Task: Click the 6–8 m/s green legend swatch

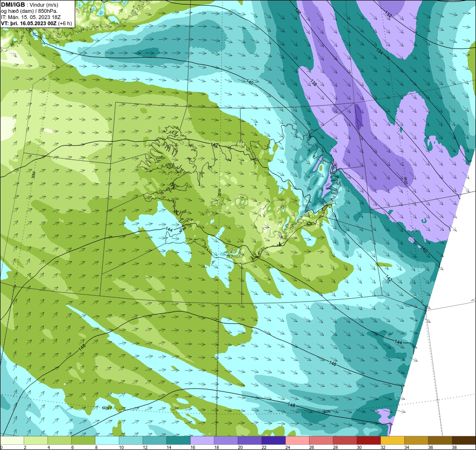Action: [83, 440]
